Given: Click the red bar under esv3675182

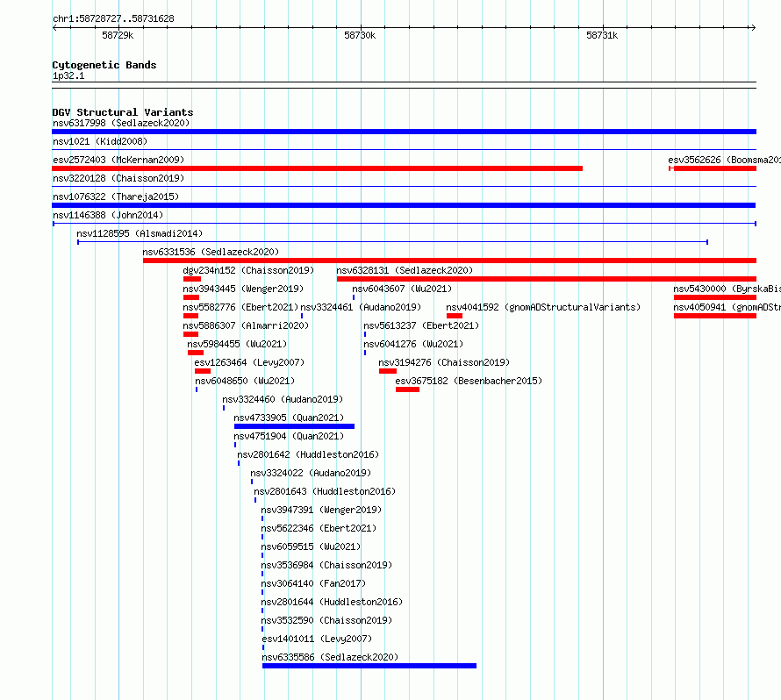Looking at the screenshot, I should [x=407, y=389].
